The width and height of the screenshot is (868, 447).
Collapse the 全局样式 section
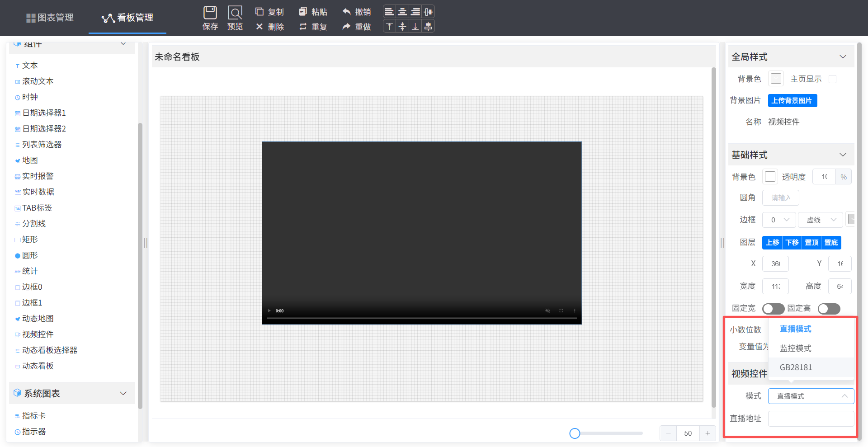click(x=843, y=57)
